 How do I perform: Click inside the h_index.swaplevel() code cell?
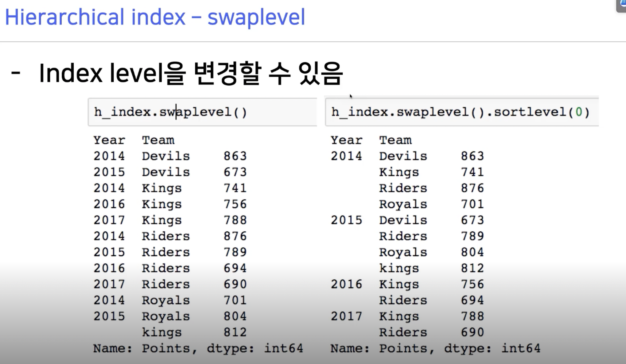[202, 112]
